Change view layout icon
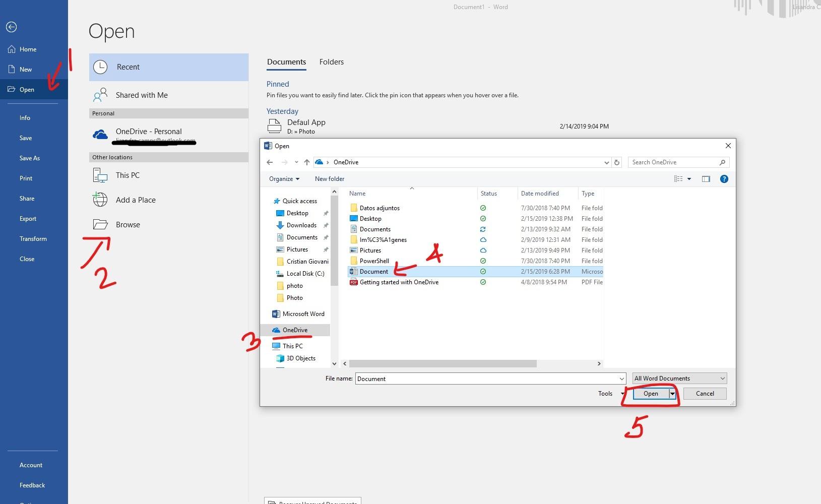 pyautogui.click(x=678, y=179)
